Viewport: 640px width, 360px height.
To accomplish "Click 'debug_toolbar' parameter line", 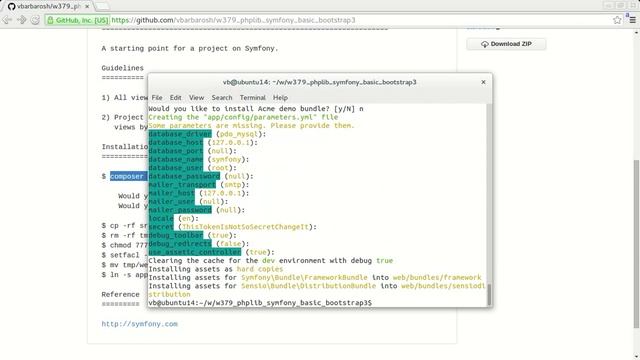I will pos(193,236).
